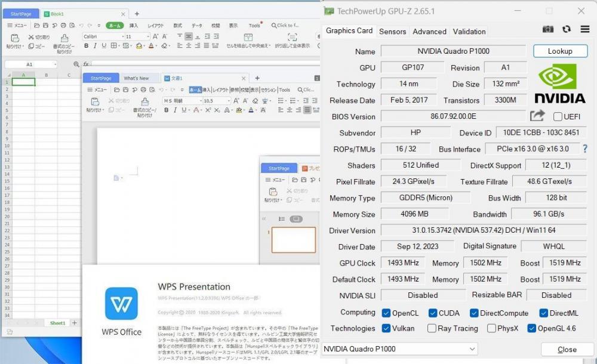The width and height of the screenshot is (597, 364).
Task: Click the Writer Paste icon
Action: (95, 101)
